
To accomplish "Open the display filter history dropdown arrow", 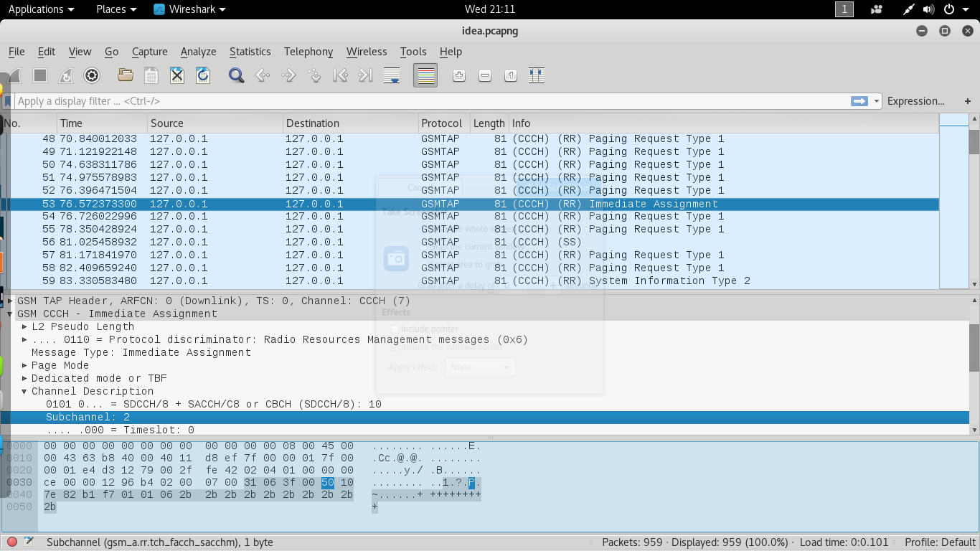I will click(x=877, y=101).
